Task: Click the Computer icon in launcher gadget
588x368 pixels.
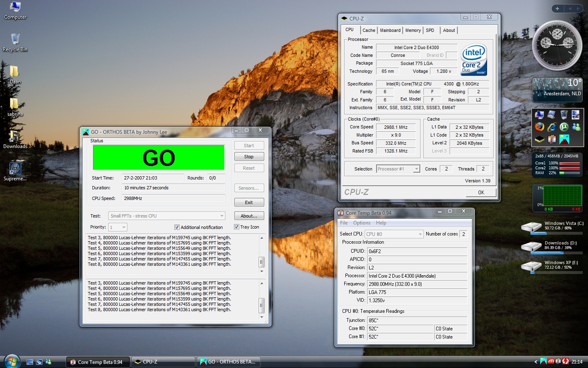Action: pos(539,115)
